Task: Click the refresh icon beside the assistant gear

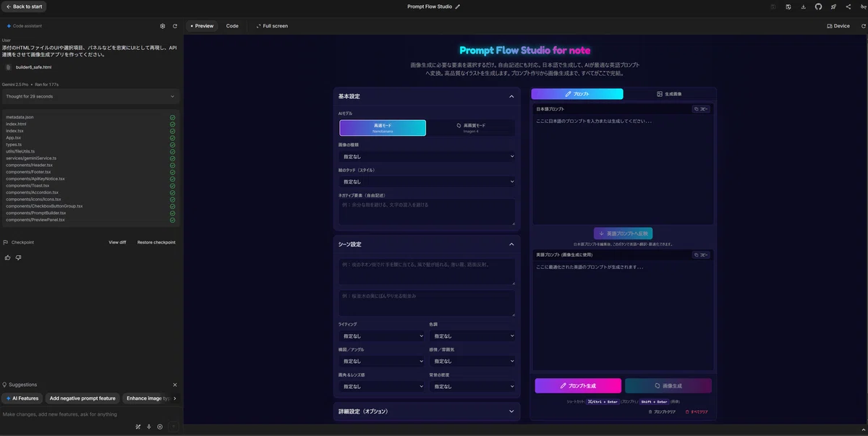Action: [x=174, y=26]
